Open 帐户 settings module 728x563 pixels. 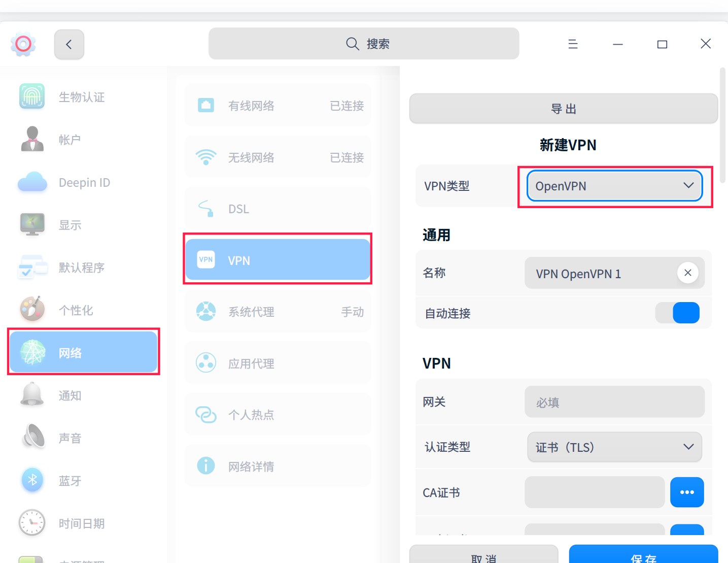point(84,139)
